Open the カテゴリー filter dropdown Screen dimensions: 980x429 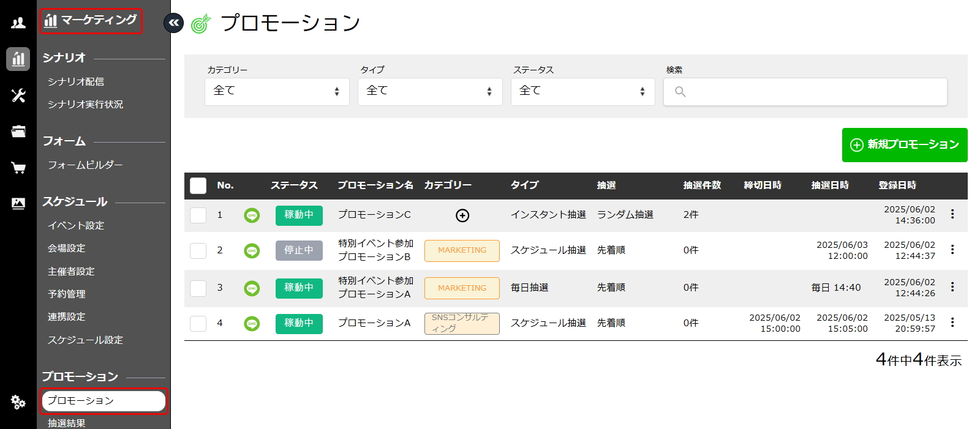[277, 91]
